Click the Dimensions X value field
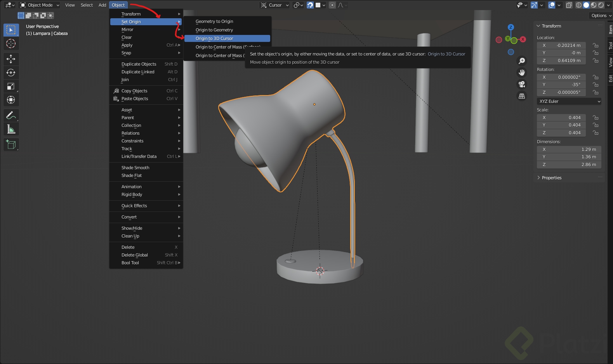The image size is (613, 364). click(569, 149)
